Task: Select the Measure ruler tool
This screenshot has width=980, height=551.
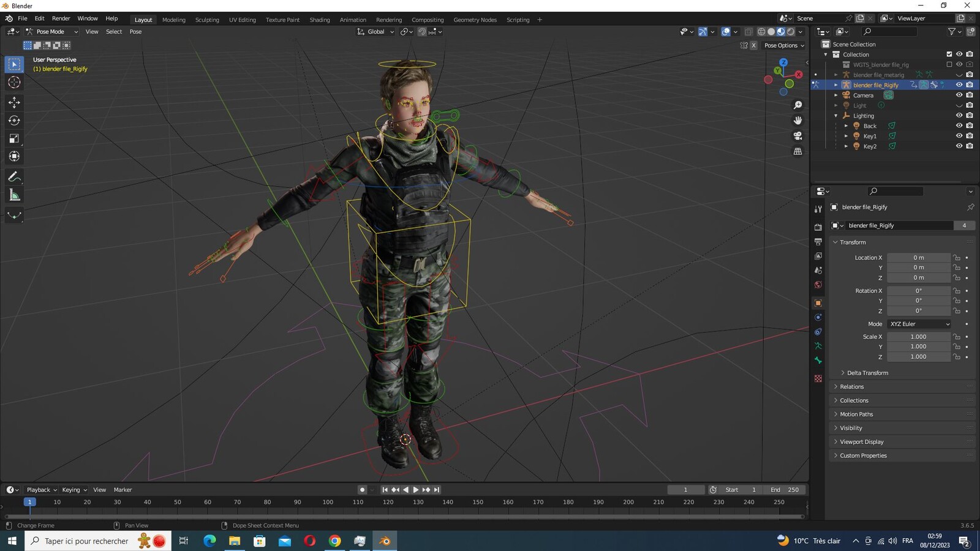Action: 14,195
